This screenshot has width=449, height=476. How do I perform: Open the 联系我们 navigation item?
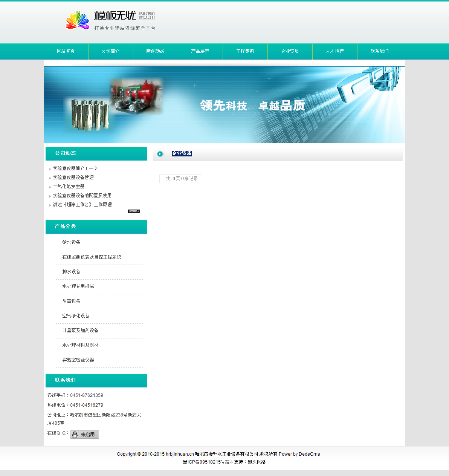[380, 51]
